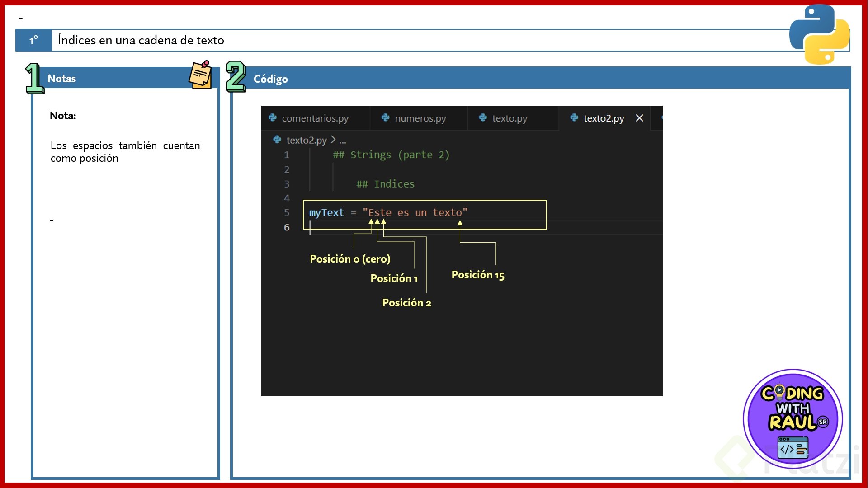The image size is (868, 488).
Task: Click the 'Posición 15' label
Action: [477, 275]
